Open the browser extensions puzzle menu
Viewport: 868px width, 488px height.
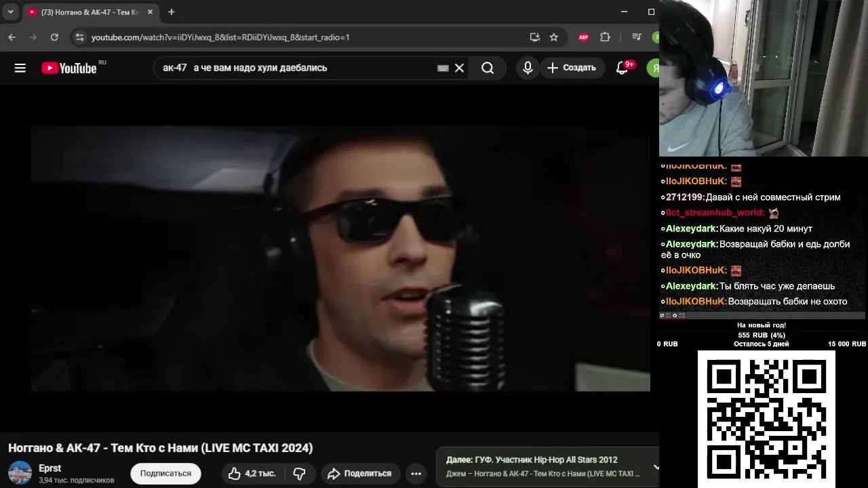click(605, 37)
